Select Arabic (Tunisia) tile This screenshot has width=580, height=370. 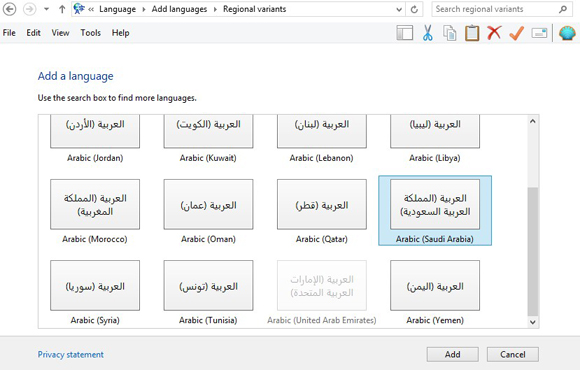coord(208,292)
